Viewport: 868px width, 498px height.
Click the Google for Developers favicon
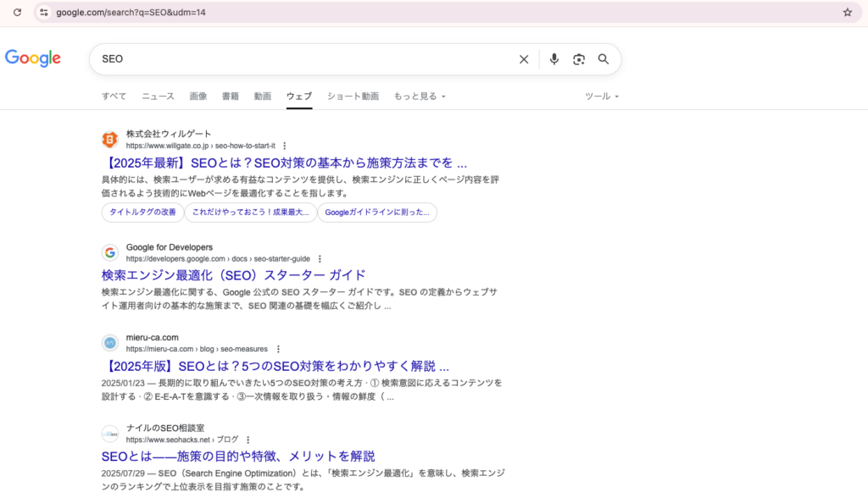110,252
